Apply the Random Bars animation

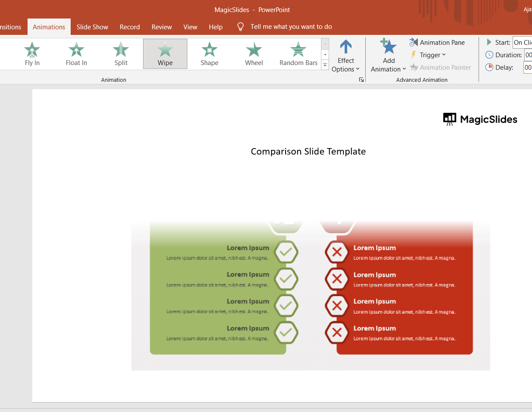[298, 54]
